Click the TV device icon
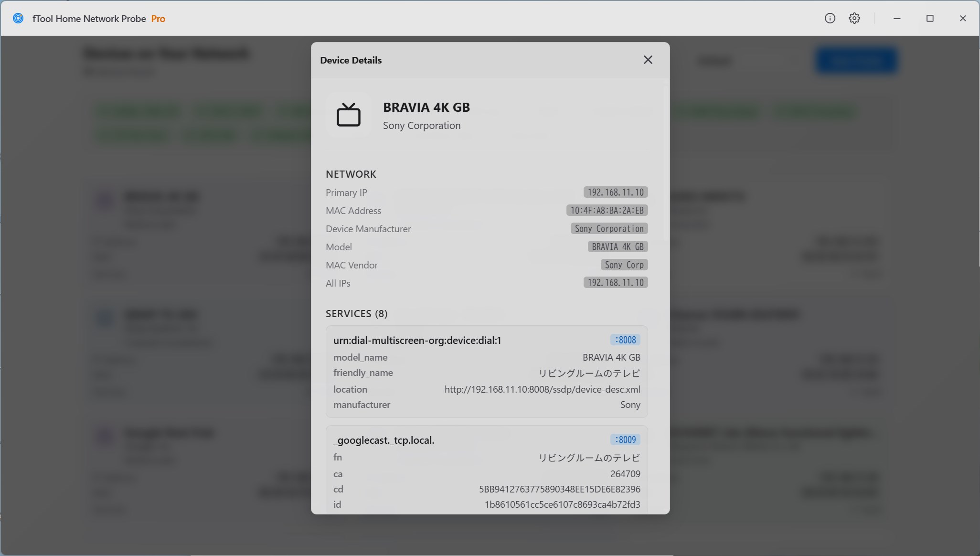 (349, 115)
